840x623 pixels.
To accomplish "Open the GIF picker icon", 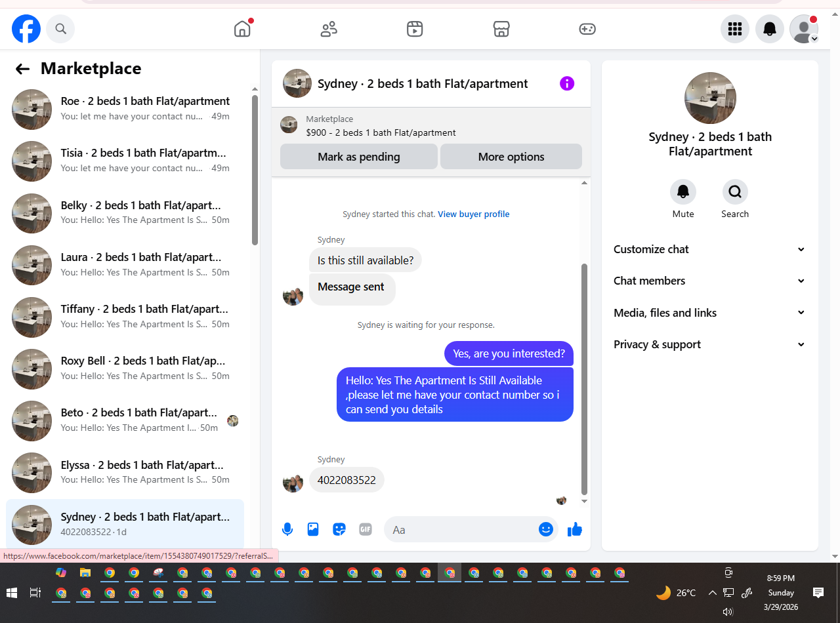I will click(366, 529).
